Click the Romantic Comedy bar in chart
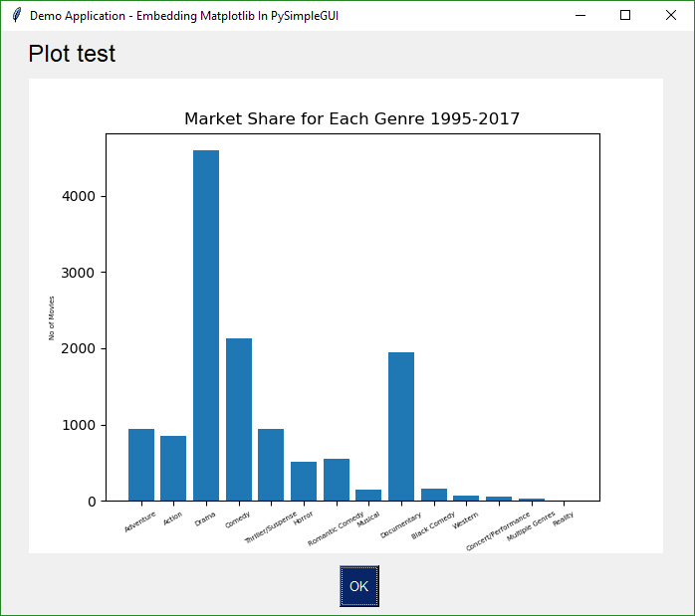 (x=337, y=480)
